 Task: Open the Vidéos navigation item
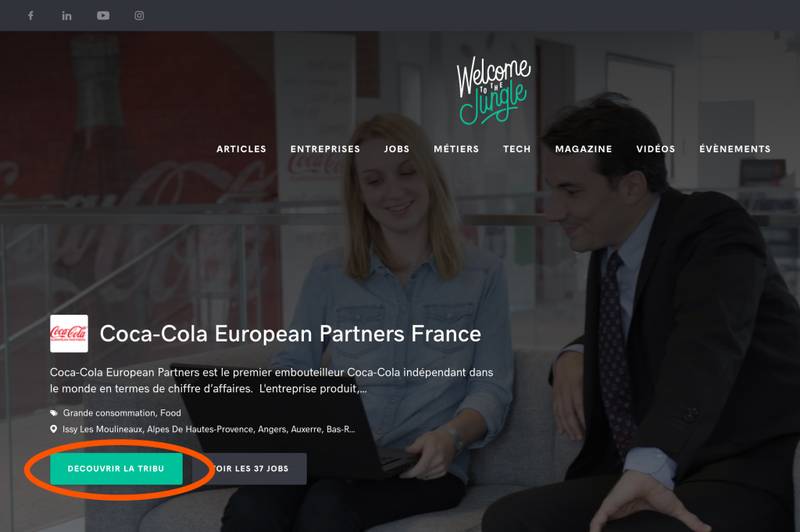[x=655, y=149]
